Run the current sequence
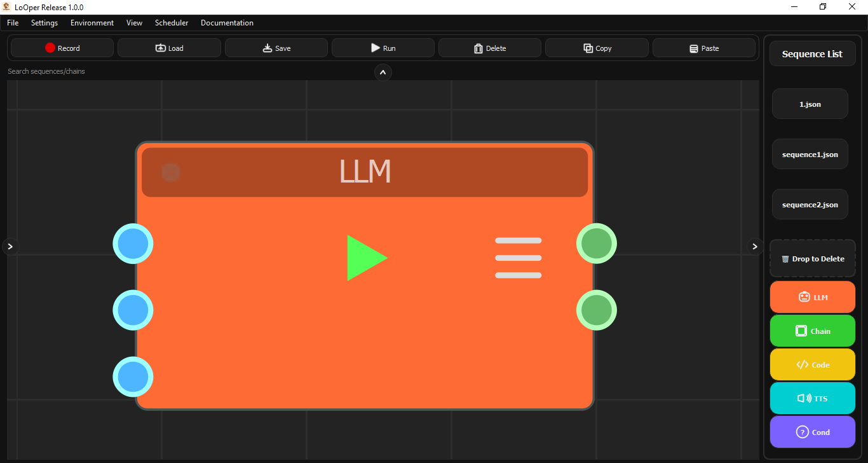 click(x=383, y=48)
